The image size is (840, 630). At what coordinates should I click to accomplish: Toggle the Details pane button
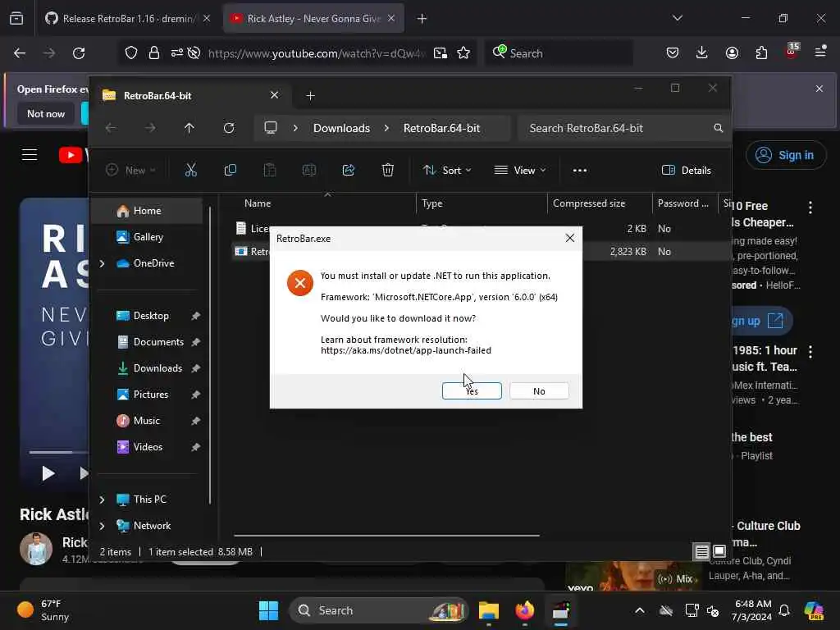[x=687, y=171]
